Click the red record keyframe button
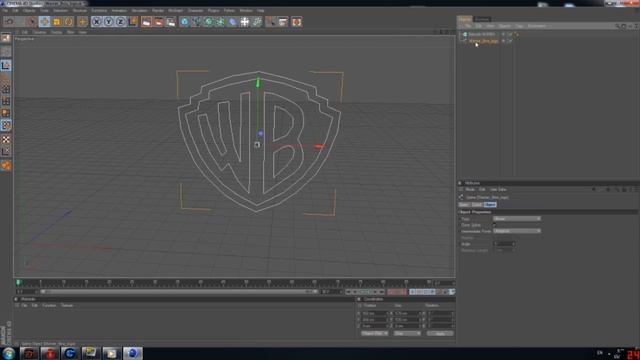The image size is (640, 360). pos(391,292)
